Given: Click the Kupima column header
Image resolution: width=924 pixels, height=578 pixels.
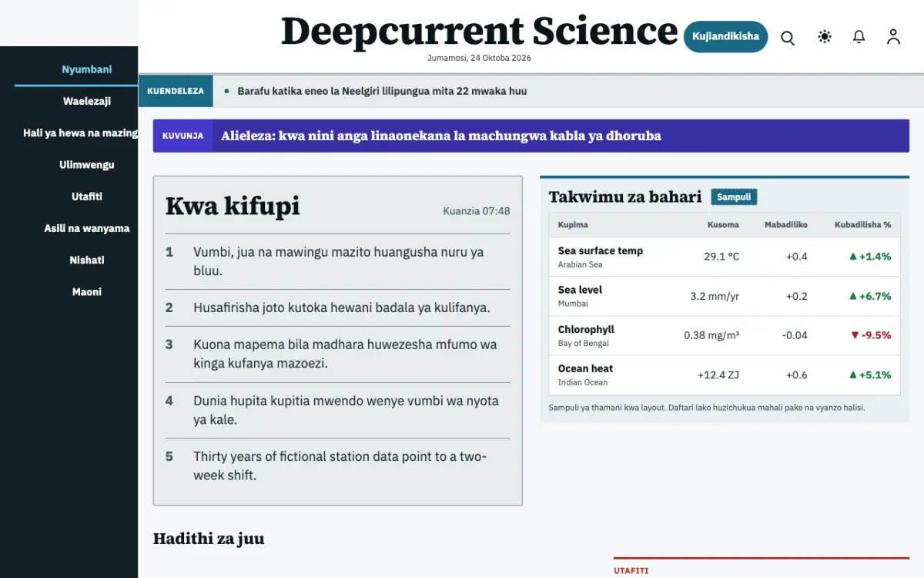Looking at the screenshot, I should 573,225.
